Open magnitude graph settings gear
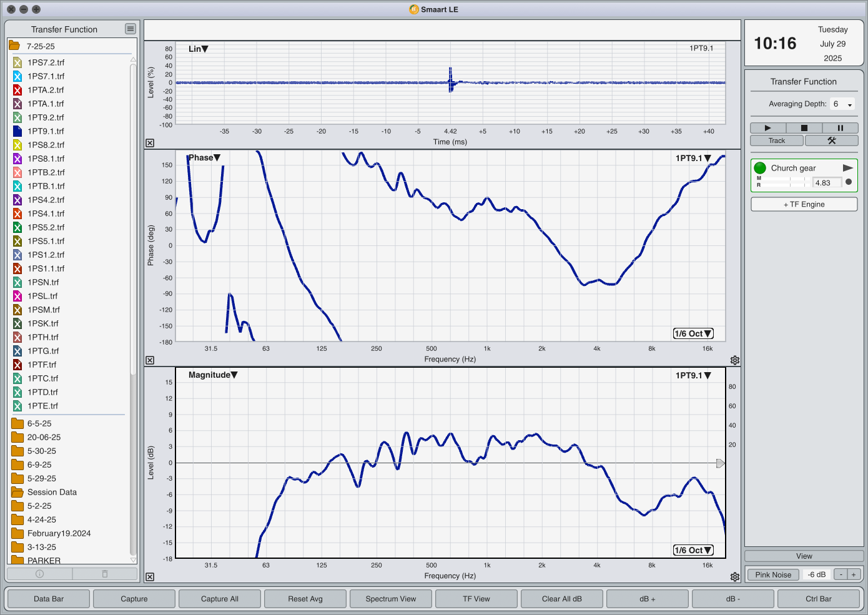 click(x=735, y=577)
